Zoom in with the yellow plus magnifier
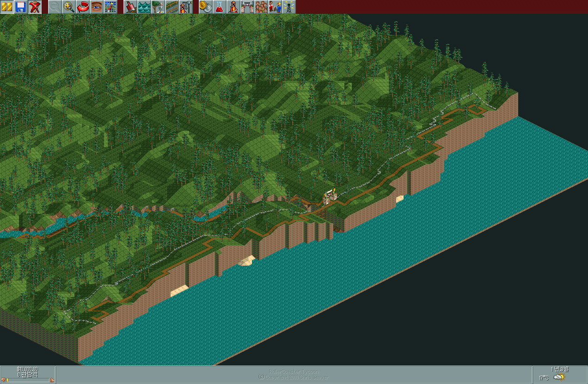The height and width of the screenshot is (384, 588). pos(69,6)
